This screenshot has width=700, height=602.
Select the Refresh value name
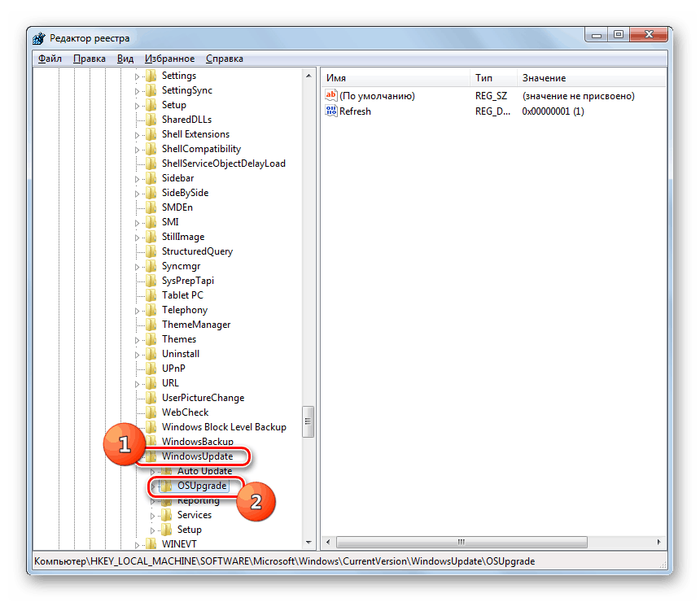click(356, 111)
